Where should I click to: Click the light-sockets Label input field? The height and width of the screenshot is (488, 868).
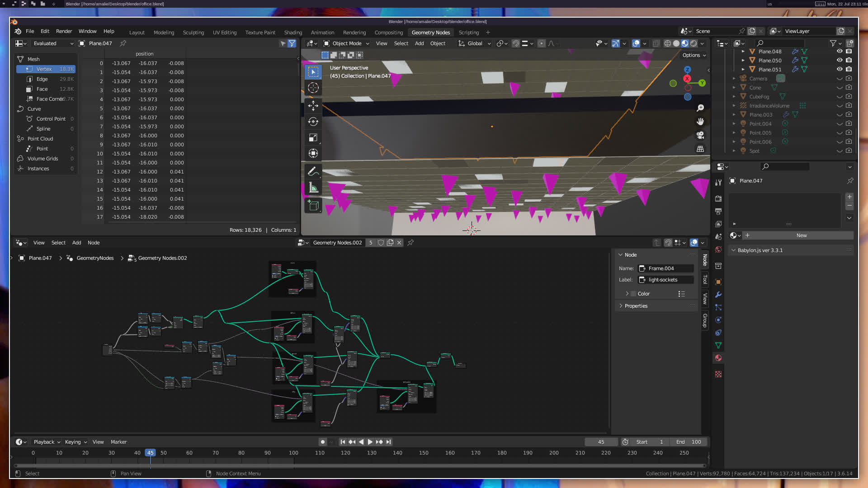pyautogui.click(x=665, y=280)
